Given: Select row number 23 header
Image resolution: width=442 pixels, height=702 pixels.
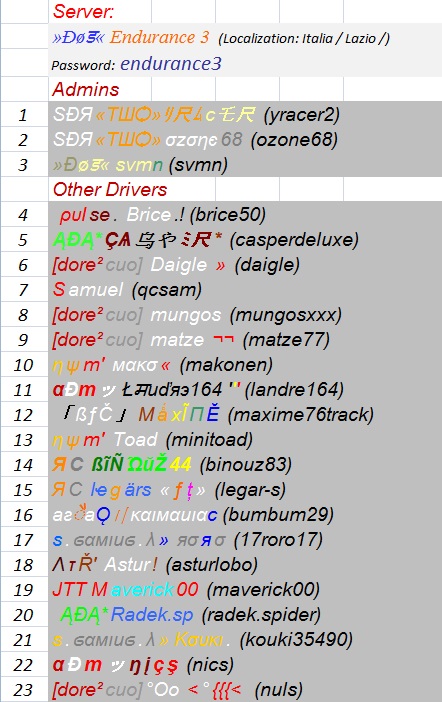Looking at the screenshot, I should click(24, 690).
